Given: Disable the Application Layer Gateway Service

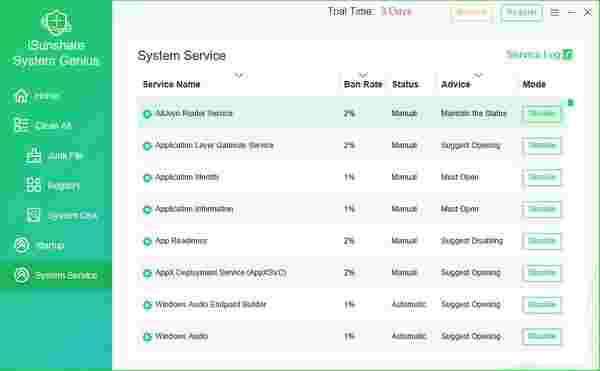Looking at the screenshot, I should click(x=541, y=146).
